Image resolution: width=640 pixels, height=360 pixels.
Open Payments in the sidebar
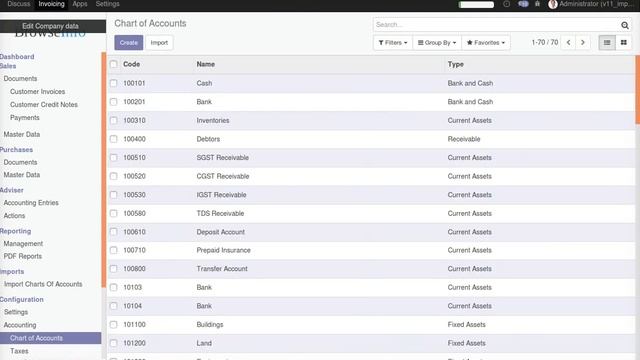pyautogui.click(x=24, y=118)
